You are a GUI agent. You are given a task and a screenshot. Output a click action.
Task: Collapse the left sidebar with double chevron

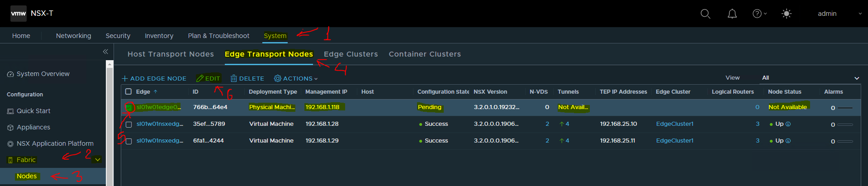pos(105,52)
